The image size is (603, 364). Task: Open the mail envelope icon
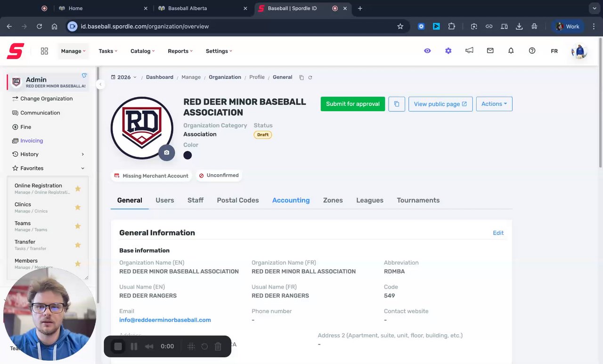[x=490, y=50]
